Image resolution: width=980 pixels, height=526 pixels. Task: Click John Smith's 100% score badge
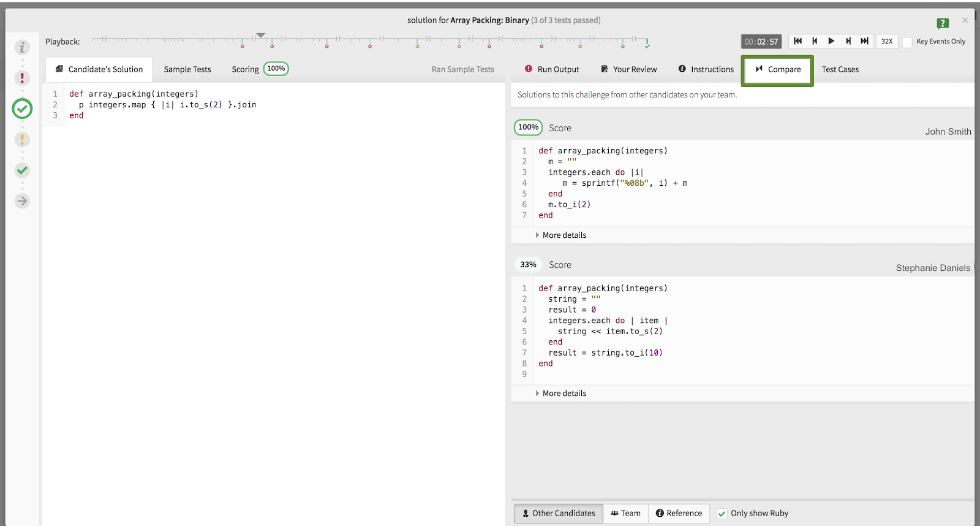click(528, 128)
